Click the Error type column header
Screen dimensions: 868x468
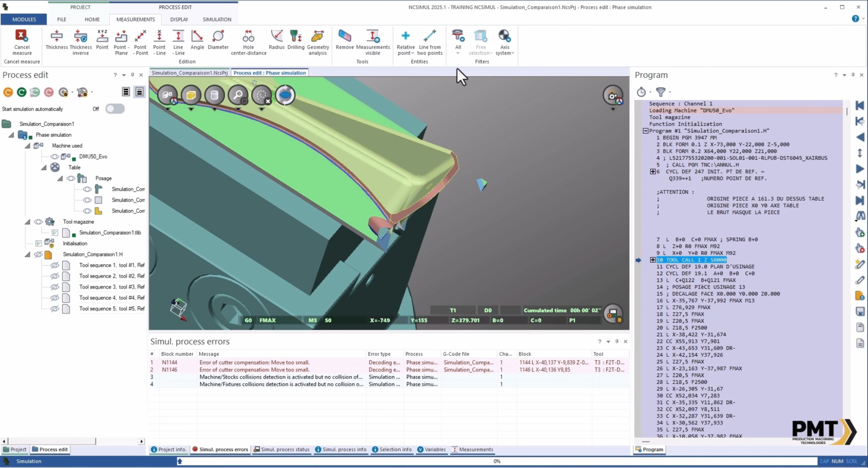coord(384,354)
